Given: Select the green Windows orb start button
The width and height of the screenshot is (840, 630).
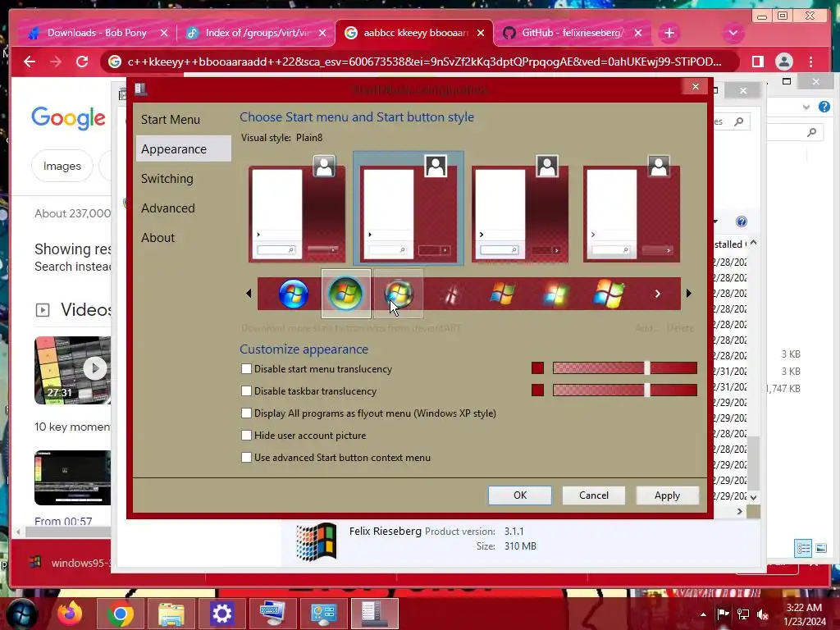Looking at the screenshot, I should tap(345, 294).
